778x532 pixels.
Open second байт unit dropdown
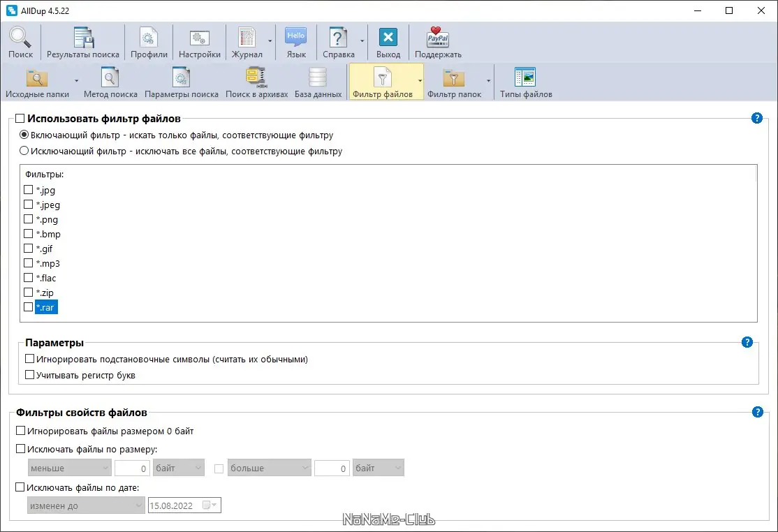click(378, 468)
